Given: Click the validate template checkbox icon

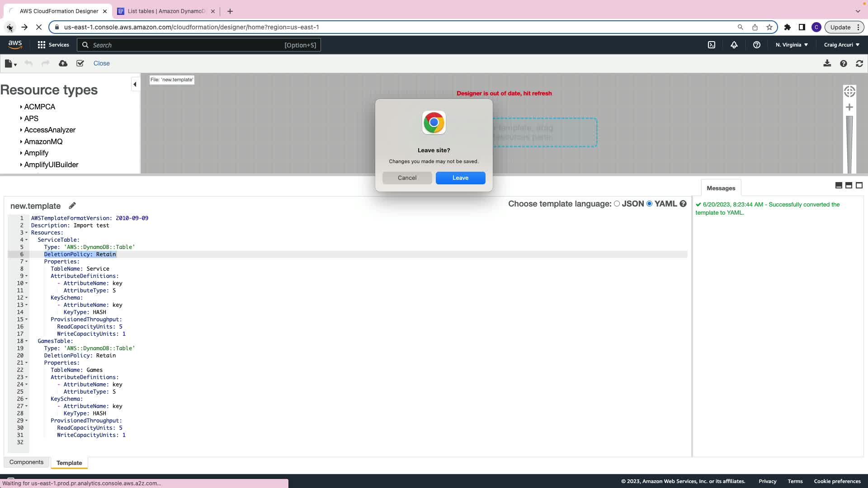Looking at the screenshot, I should coord(80,64).
